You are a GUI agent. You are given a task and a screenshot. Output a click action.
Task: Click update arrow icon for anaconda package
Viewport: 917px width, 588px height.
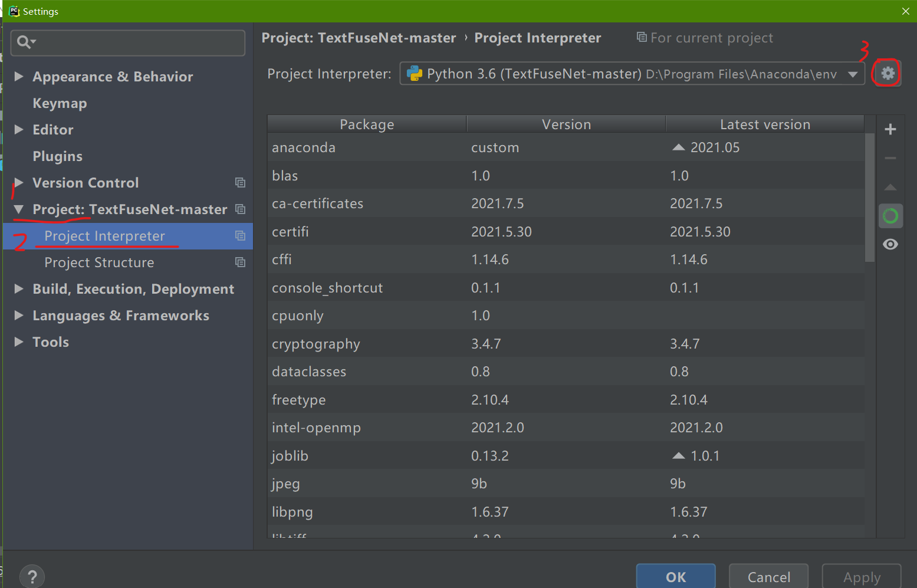tap(679, 147)
